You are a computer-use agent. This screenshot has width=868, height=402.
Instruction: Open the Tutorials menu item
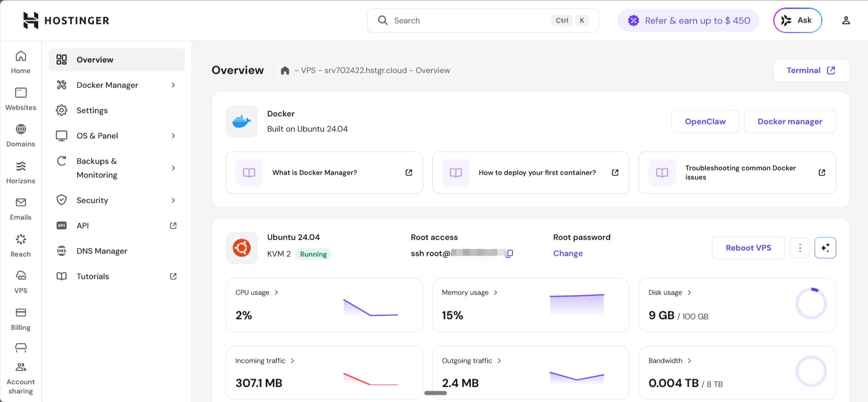click(x=117, y=276)
